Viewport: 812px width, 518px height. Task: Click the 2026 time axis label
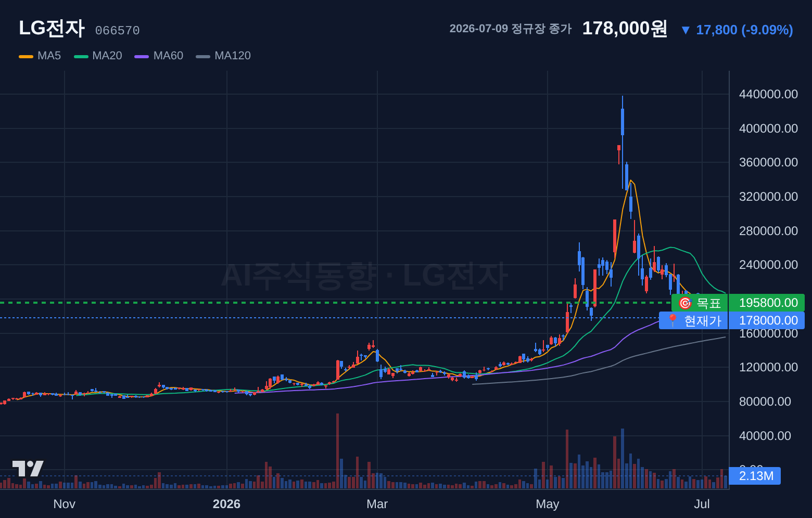click(226, 504)
